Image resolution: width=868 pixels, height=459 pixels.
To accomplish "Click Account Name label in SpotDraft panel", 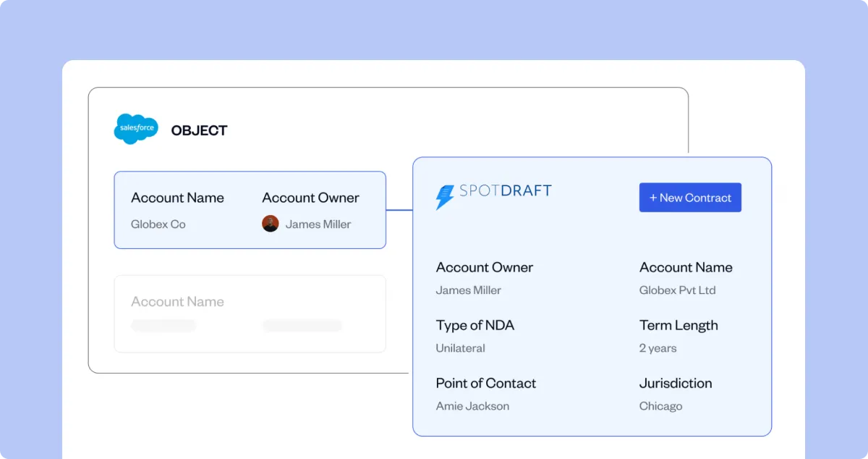I will [686, 267].
